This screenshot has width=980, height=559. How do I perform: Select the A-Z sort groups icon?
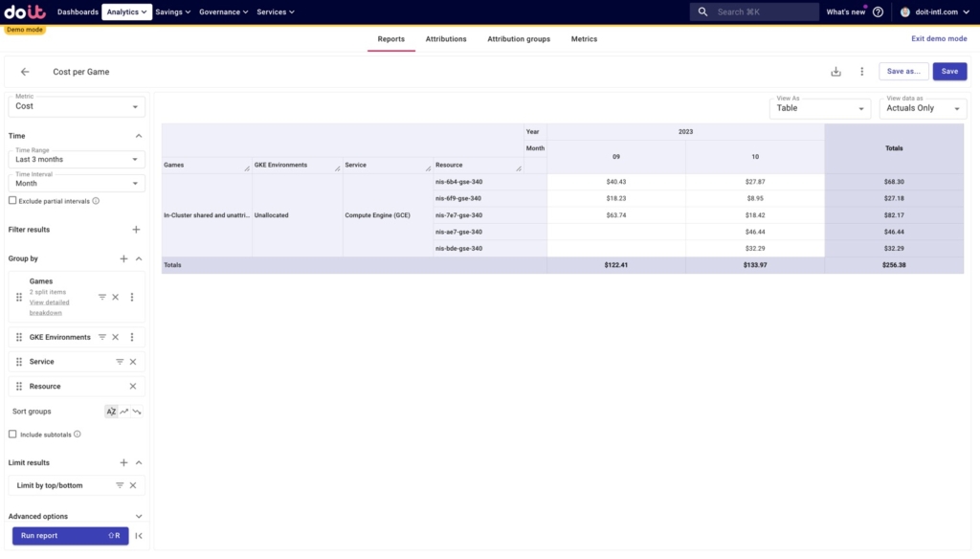click(111, 412)
